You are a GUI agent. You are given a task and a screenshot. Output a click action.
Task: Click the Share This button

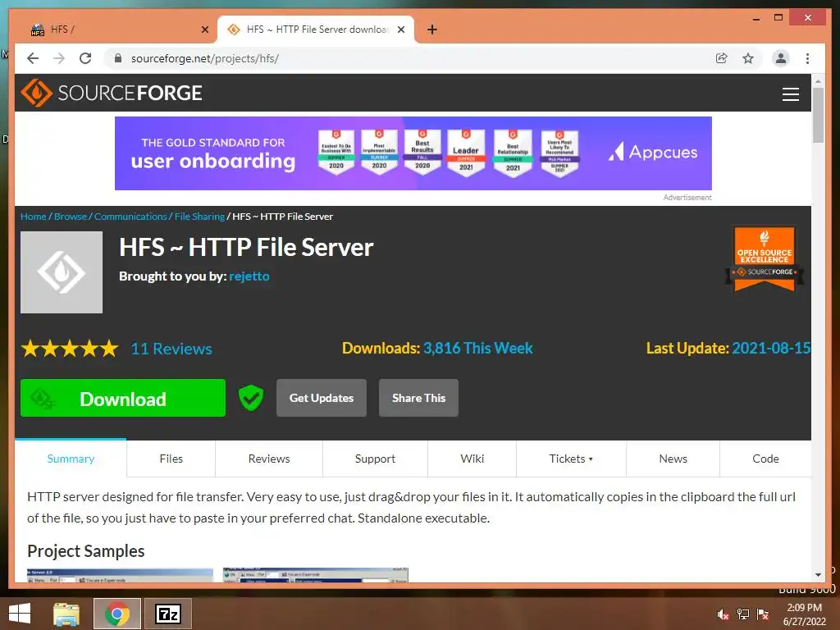(418, 398)
